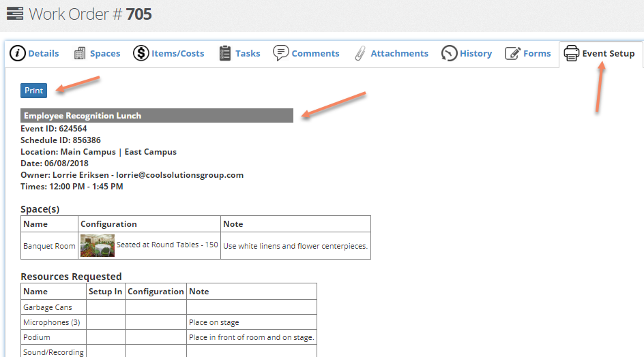This screenshot has height=357, width=644.
Task: Click the Work Order list icon
Action: point(15,14)
